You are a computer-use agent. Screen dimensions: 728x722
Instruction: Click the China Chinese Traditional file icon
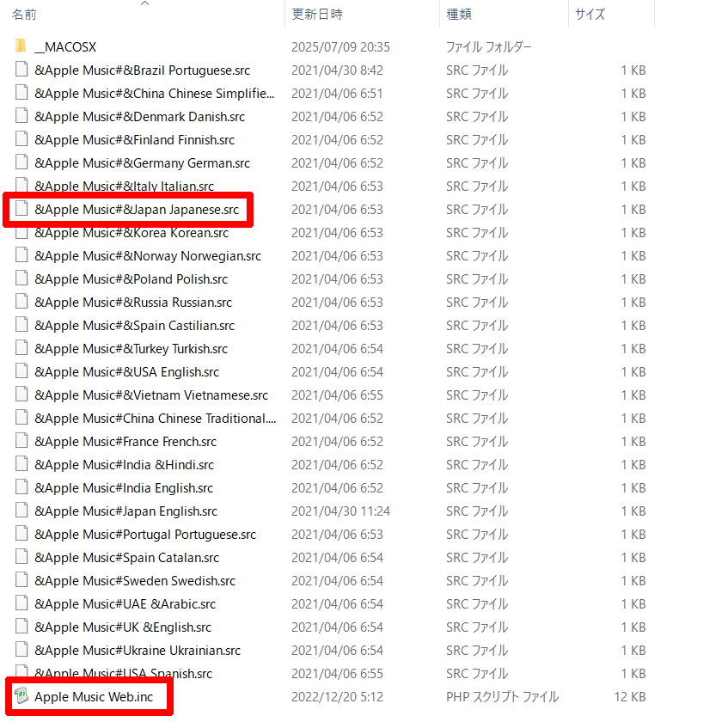(x=21, y=418)
